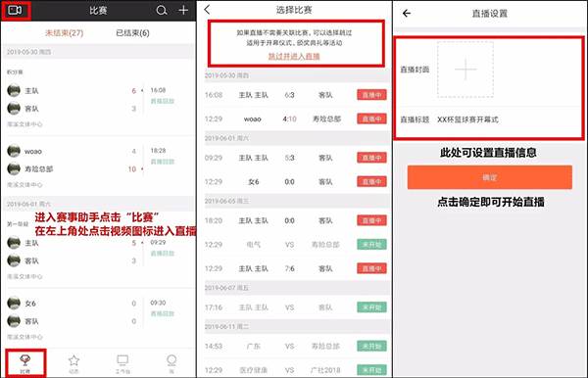Viewport: 588px width, 378px height.
Task: Tap 未开始 badge for 广东 match
Action: [371, 346]
